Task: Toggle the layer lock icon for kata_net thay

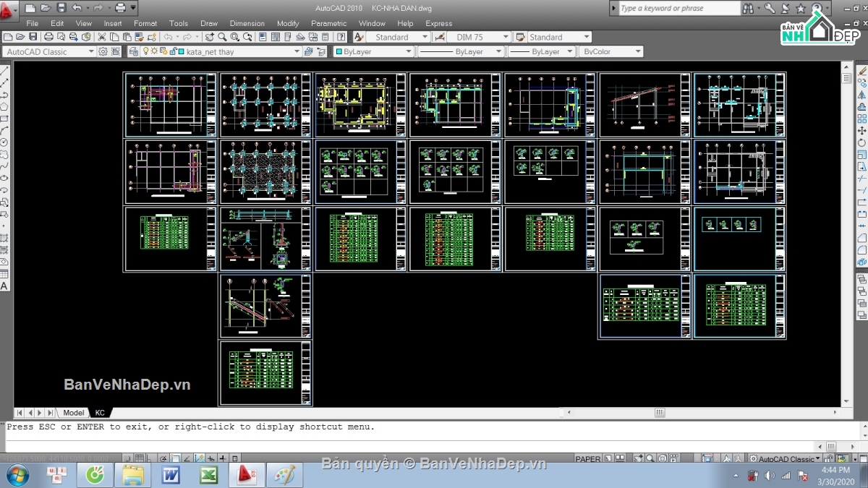Action: point(172,52)
